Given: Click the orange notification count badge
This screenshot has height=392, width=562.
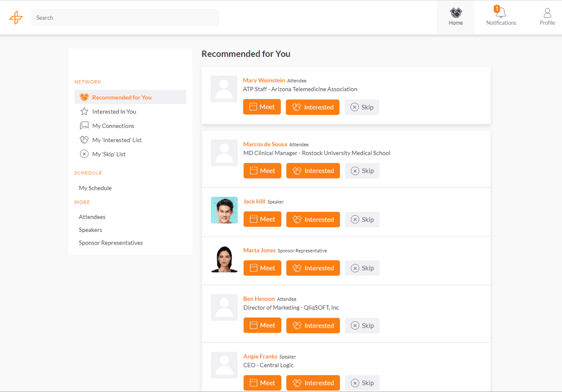Looking at the screenshot, I should coord(496,9).
